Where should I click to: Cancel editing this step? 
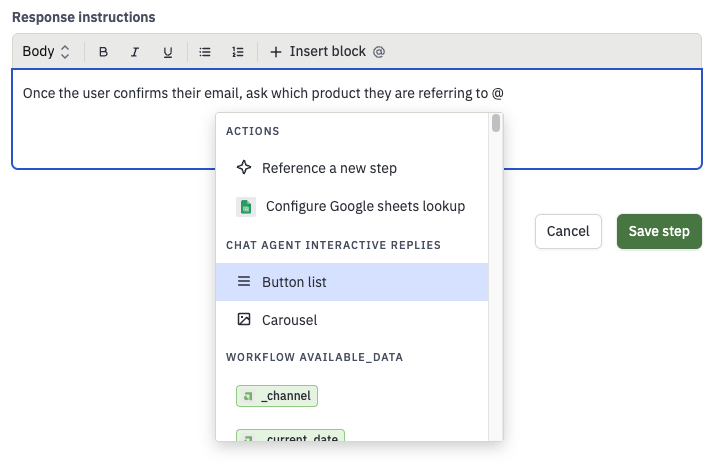pos(568,232)
